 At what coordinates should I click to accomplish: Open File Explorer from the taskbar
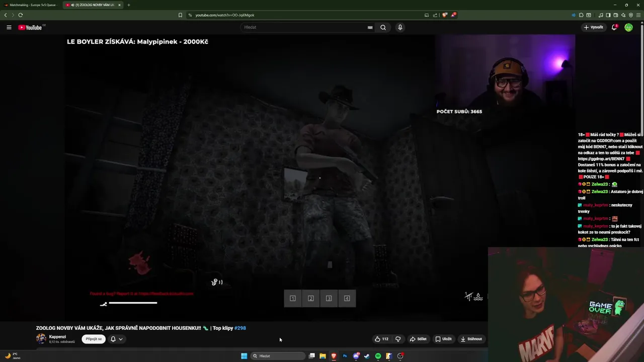(x=323, y=356)
